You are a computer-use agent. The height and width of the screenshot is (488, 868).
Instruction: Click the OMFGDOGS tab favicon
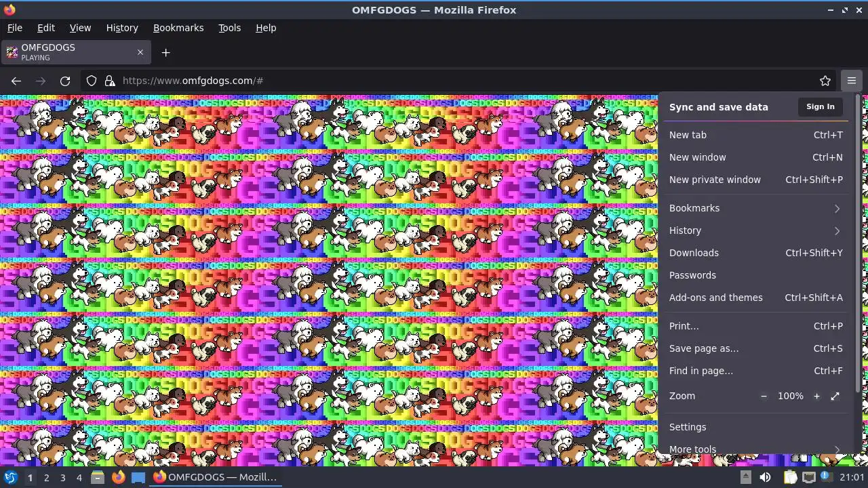[x=12, y=52]
